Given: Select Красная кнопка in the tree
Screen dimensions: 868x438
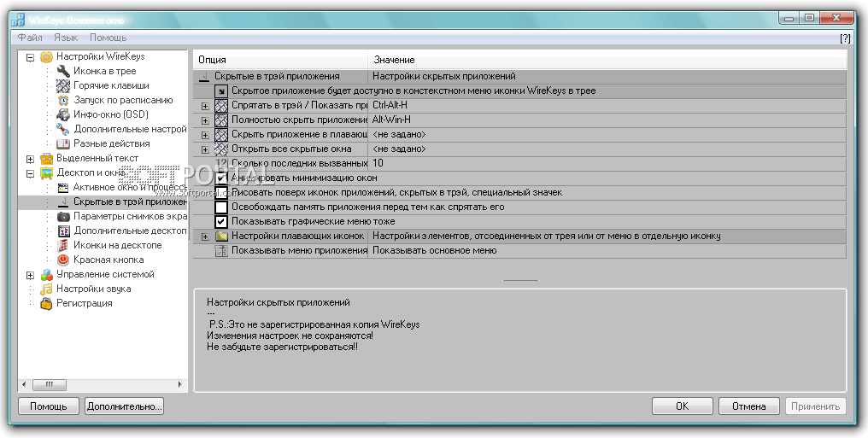Looking at the screenshot, I should coord(108,260).
